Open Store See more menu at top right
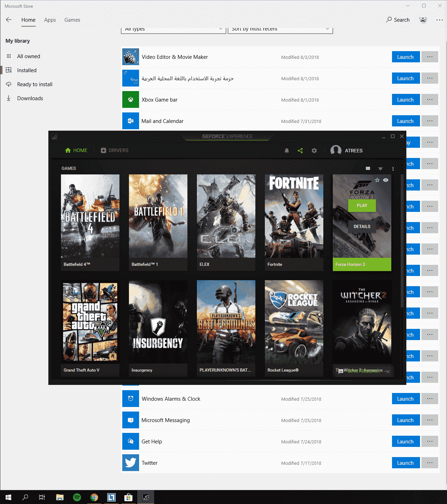 (440, 20)
